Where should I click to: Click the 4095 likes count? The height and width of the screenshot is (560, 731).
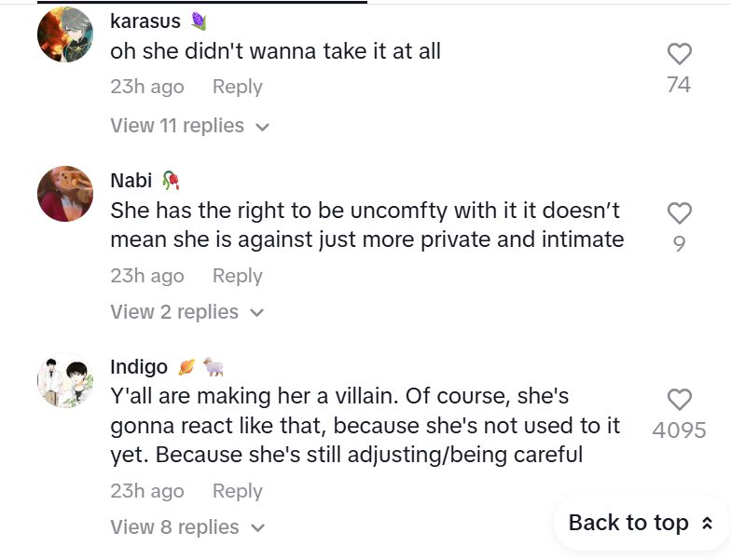(x=679, y=430)
